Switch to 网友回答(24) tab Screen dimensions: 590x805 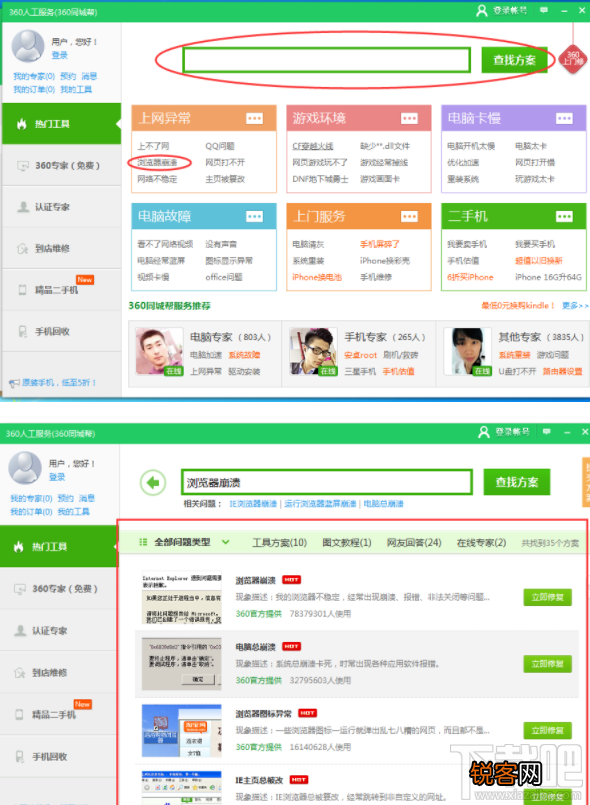coord(414,543)
